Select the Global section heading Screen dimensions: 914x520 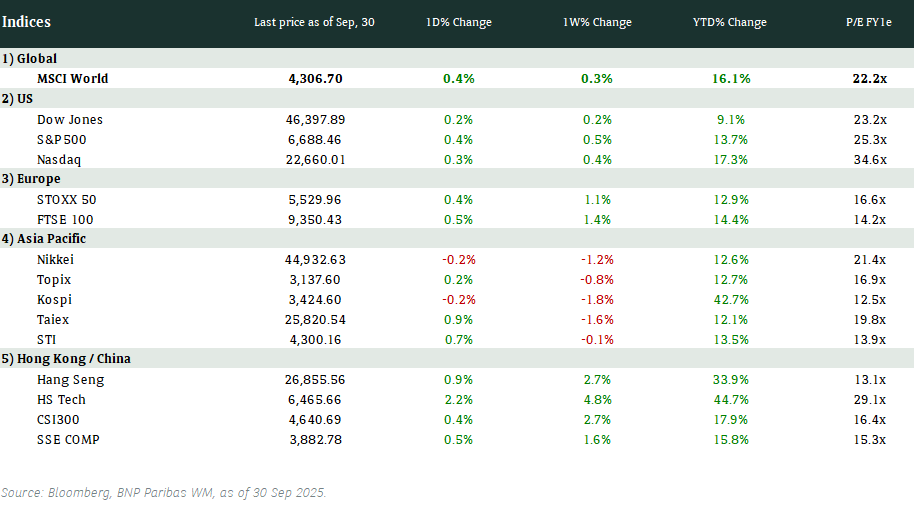pyautogui.click(x=30, y=59)
